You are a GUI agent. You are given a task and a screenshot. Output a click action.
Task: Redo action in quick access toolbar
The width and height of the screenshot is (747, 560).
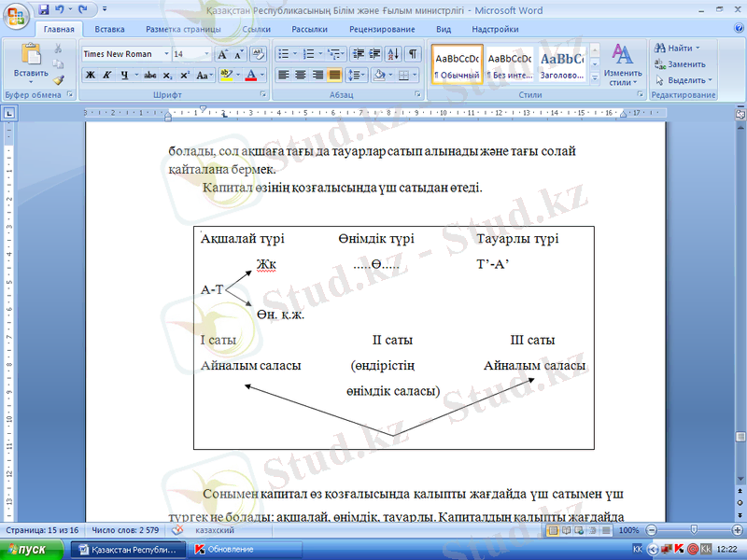click(x=83, y=9)
